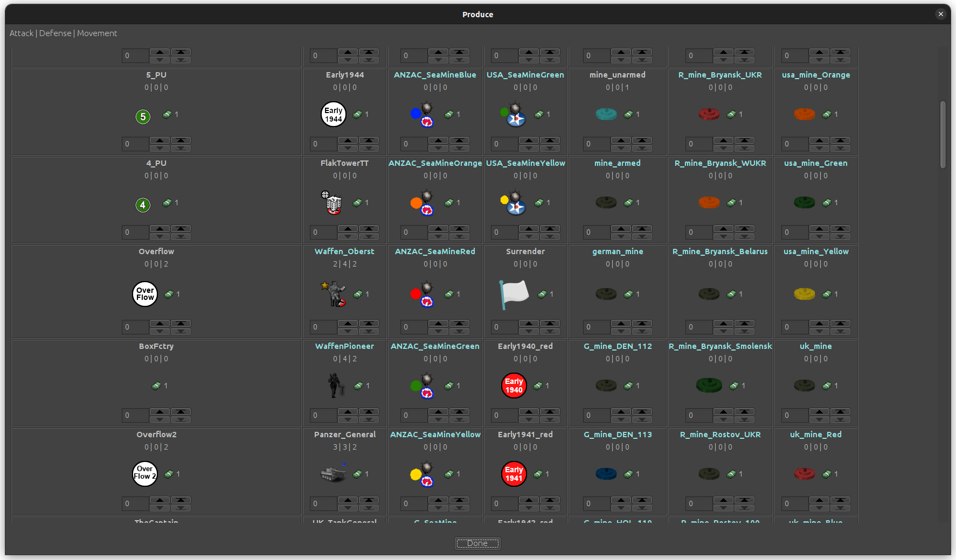The height and width of the screenshot is (560, 956).
Task: Set G_mine_DEN_112 quantity to maximum
Action: point(642,411)
